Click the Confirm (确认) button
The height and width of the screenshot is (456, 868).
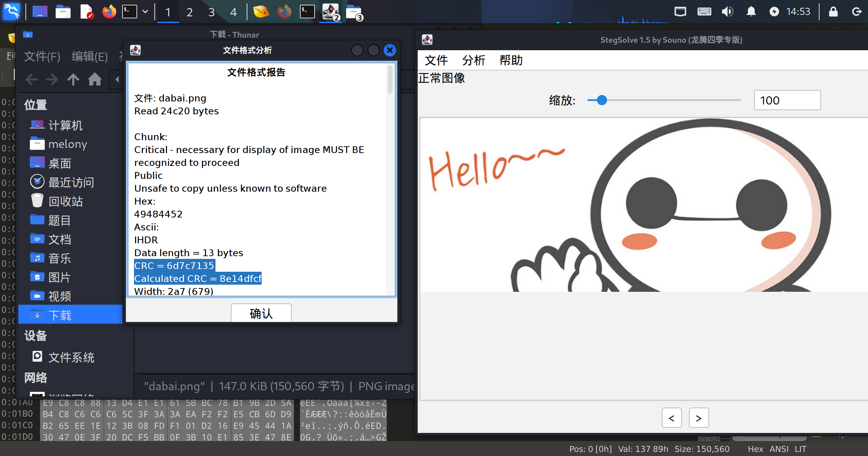tap(261, 313)
